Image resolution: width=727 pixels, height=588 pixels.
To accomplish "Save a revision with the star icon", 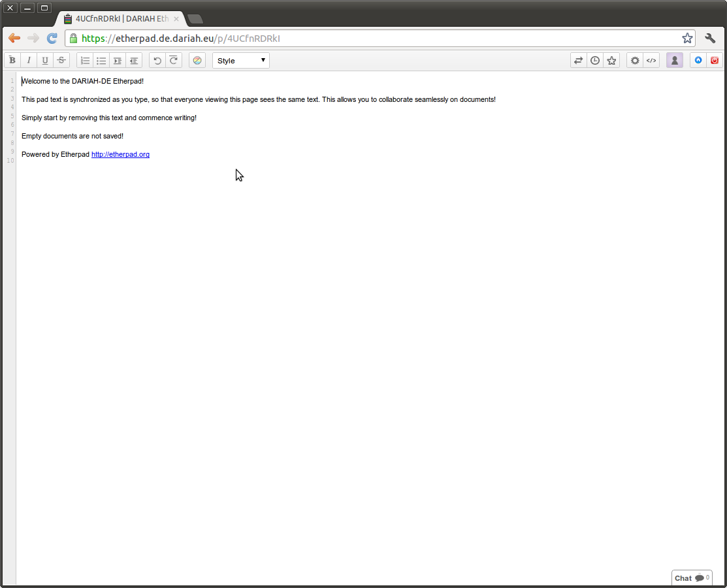I will point(611,61).
